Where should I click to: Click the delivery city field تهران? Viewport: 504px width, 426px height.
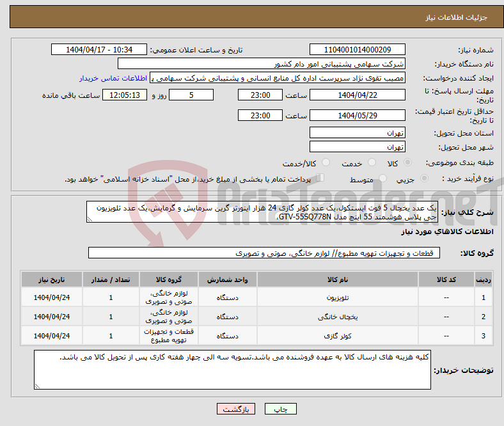[357, 146]
